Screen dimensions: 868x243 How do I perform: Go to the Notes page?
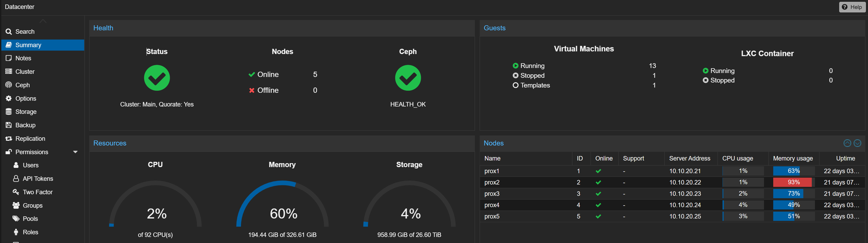click(x=23, y=58)
